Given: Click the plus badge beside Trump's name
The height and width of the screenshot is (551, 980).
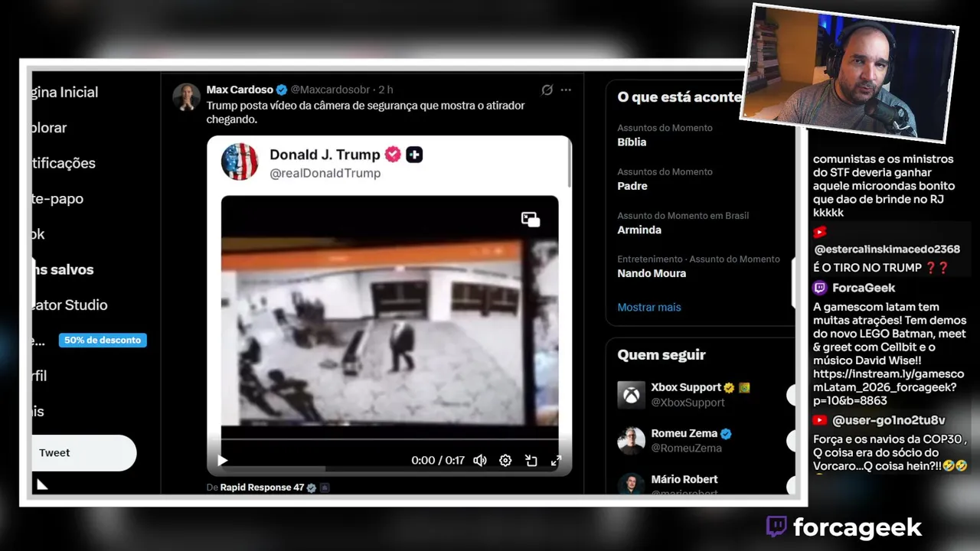Looking at the screenshot, I should coord(414,155).
